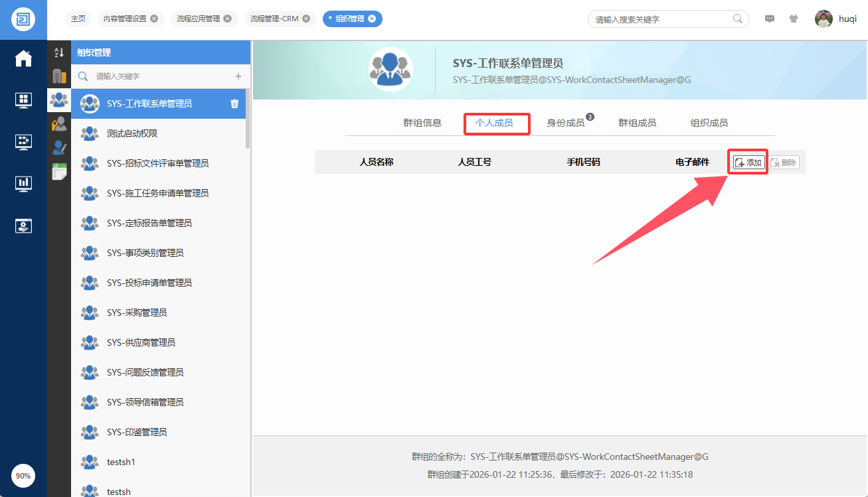Select the organization building icon
Image resolution: width=868 pixels, height=497 pixels.
click(x=59, y=76)
